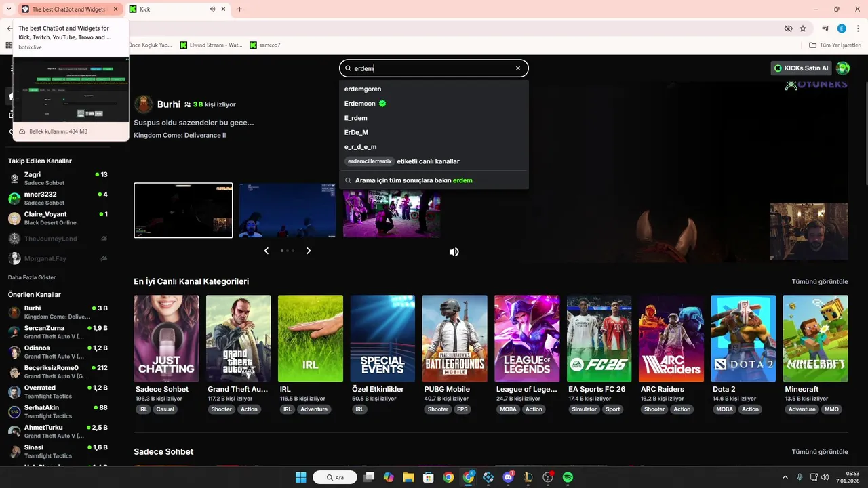Open Minecraft category card
The height and width of the screenshot is (488, 868).
click(815, 338)
